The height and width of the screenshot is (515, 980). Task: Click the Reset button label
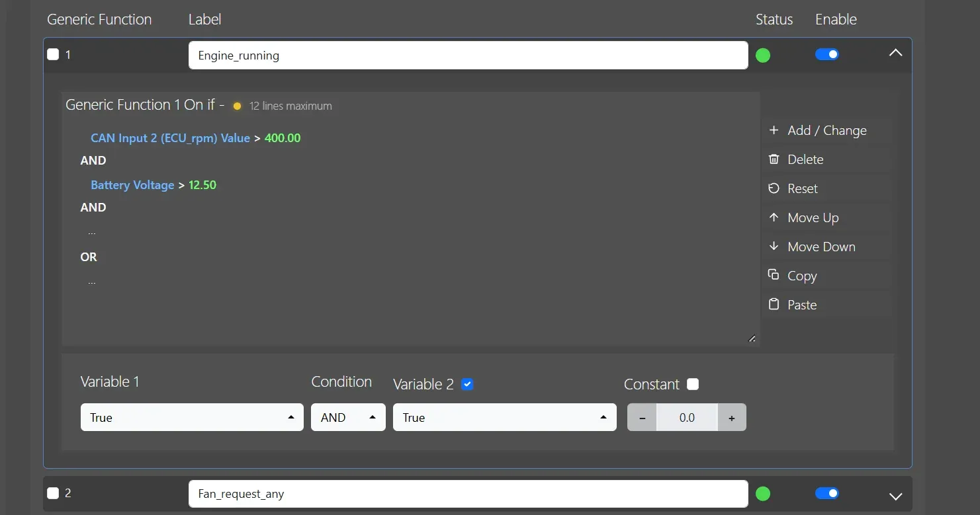[803, 188]
